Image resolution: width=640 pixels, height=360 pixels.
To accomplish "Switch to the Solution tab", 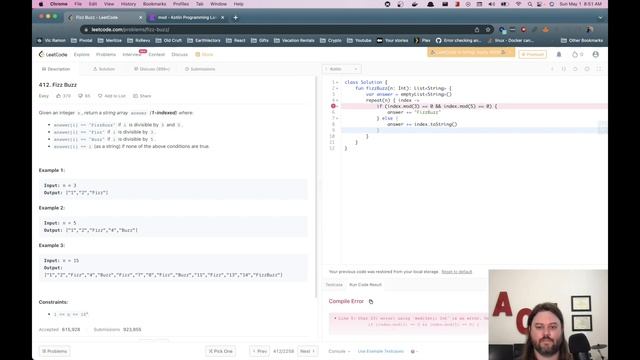I will tap(104, 69).
